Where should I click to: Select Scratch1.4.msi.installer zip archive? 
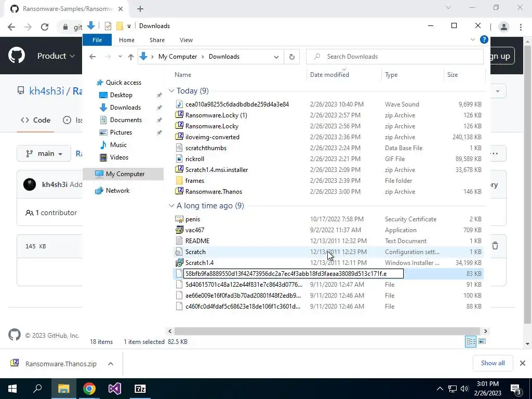pyautogui.click(x=217, y=170)
